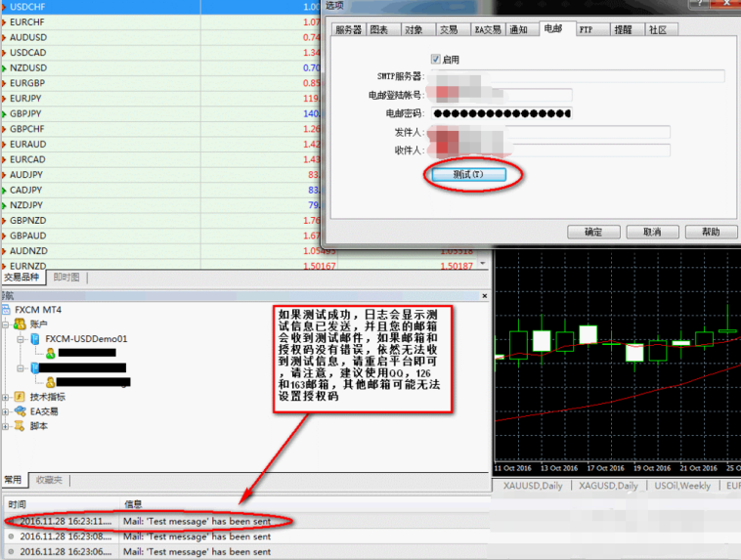Close the navigator panel with its X icon
Screen dimensions: 741x560
[483, 295]
